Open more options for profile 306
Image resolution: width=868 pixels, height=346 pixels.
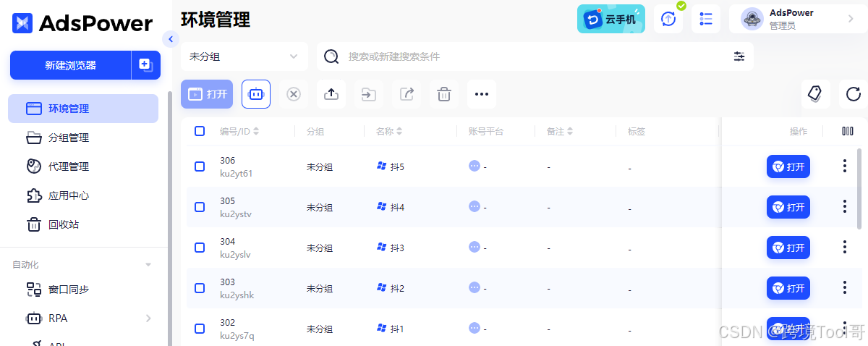pyautogui.click(x=844, y=166)
